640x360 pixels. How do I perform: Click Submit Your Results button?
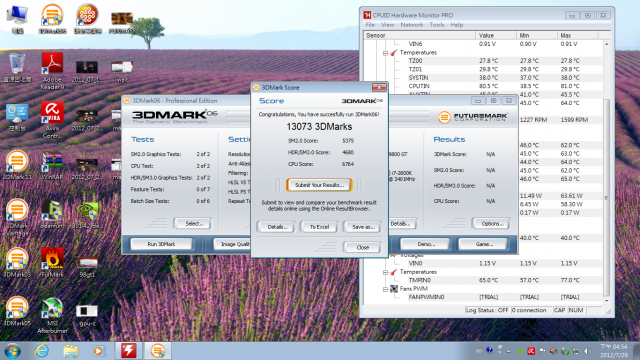tap(319, 185)
